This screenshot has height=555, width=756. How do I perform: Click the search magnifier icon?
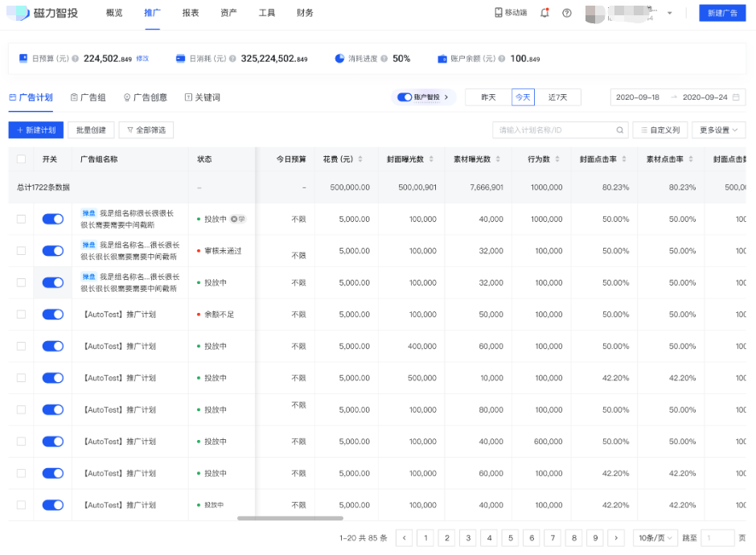click(x=618, y=129)
